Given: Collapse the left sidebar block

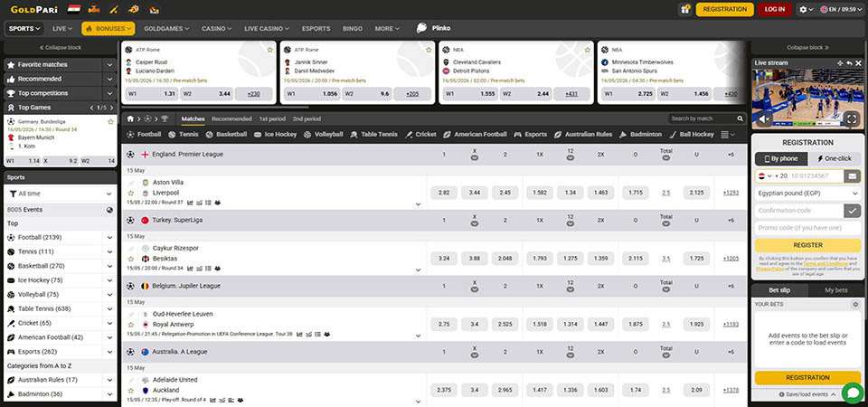Looking at the screenshot, I should point(60,48).
